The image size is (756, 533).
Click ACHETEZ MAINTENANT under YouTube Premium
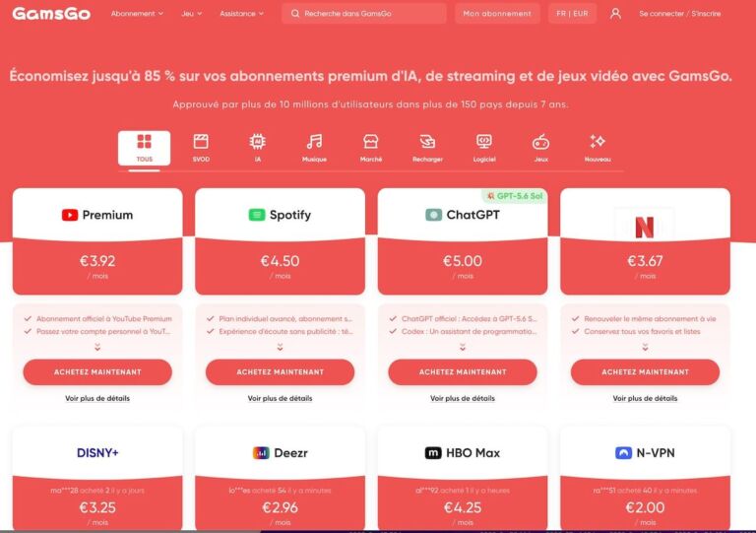click(97, 371)
